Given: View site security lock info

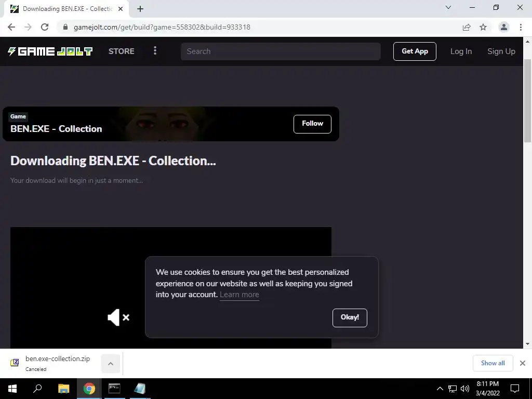Looking at the screenshot, I should [65, 27].
